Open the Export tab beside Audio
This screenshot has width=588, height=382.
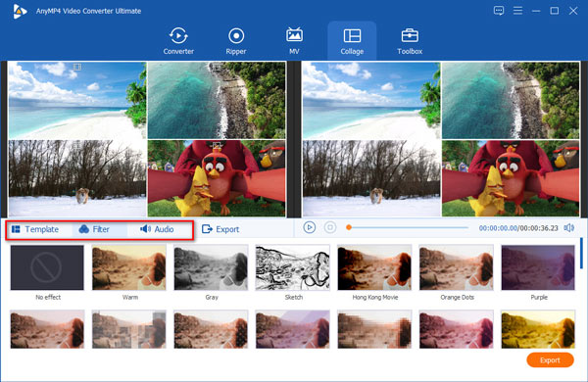220,229
